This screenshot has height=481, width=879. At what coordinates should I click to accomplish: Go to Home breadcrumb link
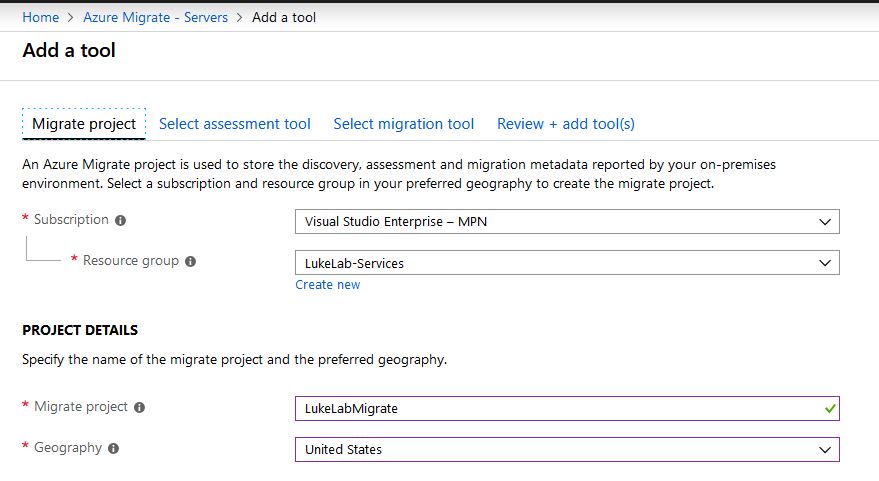click(40, 17)
